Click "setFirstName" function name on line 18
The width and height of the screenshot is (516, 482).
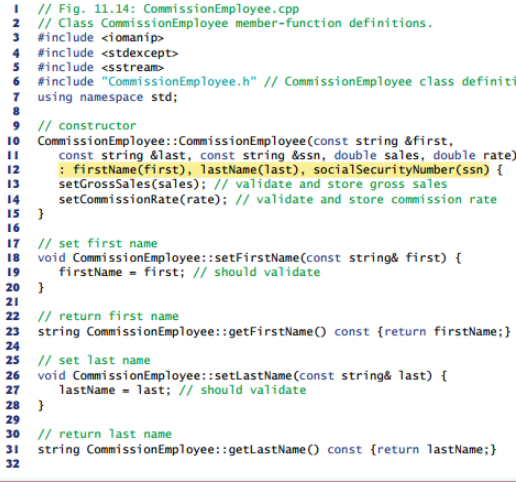pyautogui.click(x=257, y=258)
